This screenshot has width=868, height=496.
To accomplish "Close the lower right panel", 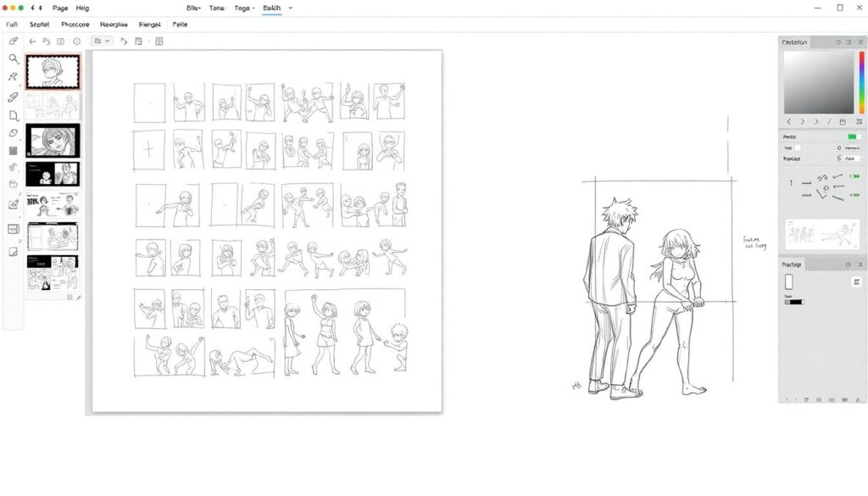I will click(x=858, y=265).
